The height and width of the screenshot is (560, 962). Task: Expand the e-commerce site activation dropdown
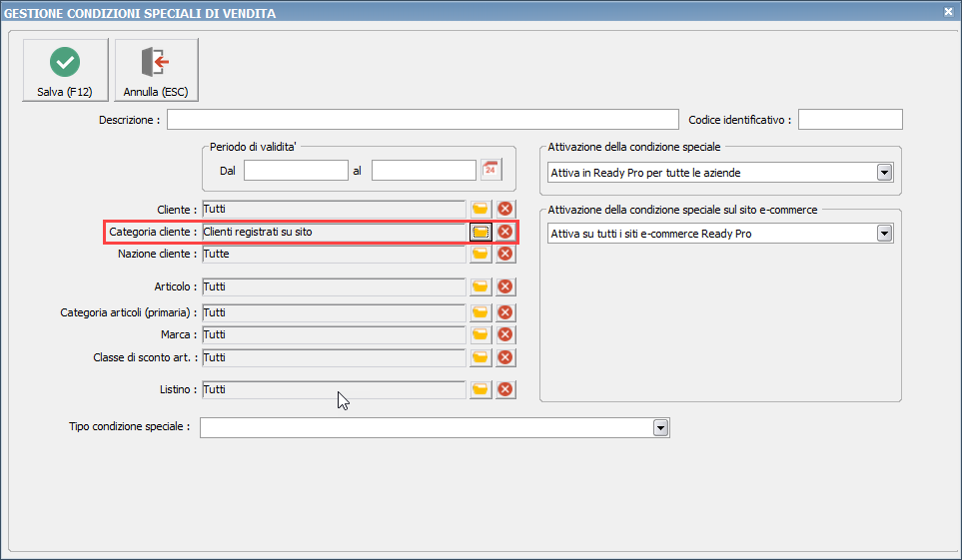[x=884, y=233]
